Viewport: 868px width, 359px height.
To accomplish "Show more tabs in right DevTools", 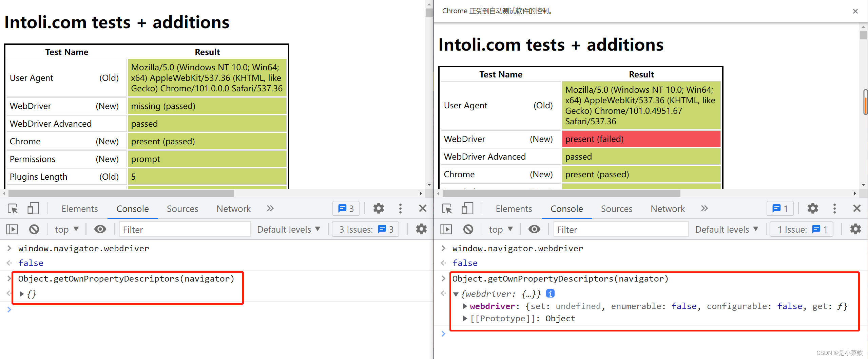I will click(x=704, y=209).
